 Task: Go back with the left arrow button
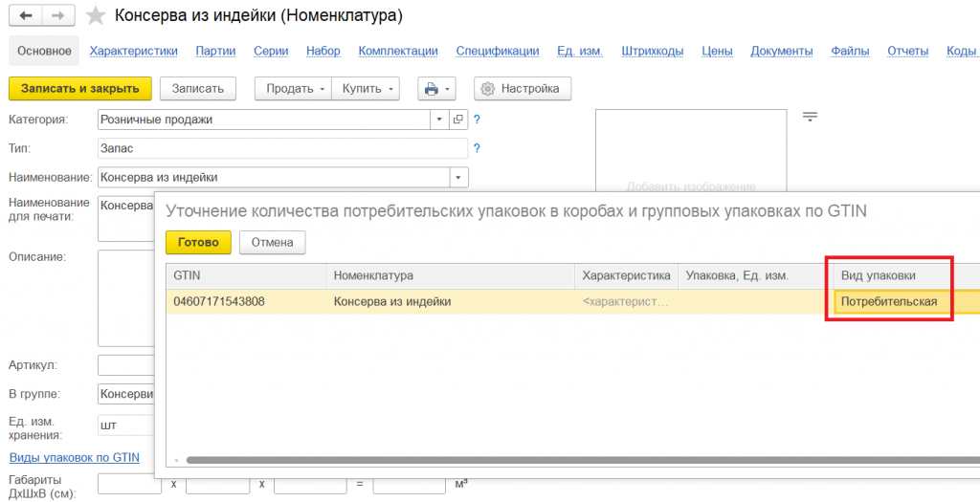(26, 15)
